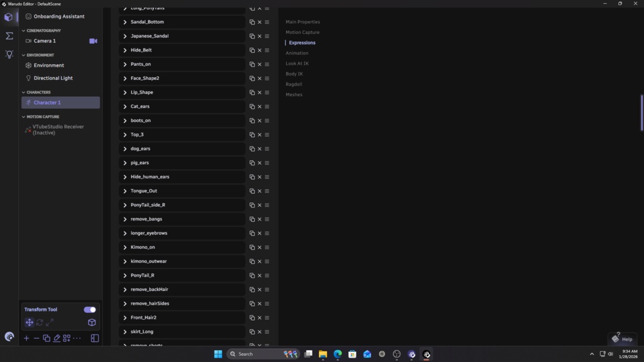
Task: Open reorder handle for skirt_Long
Action: pyautogui.click(x=267, y=332)
